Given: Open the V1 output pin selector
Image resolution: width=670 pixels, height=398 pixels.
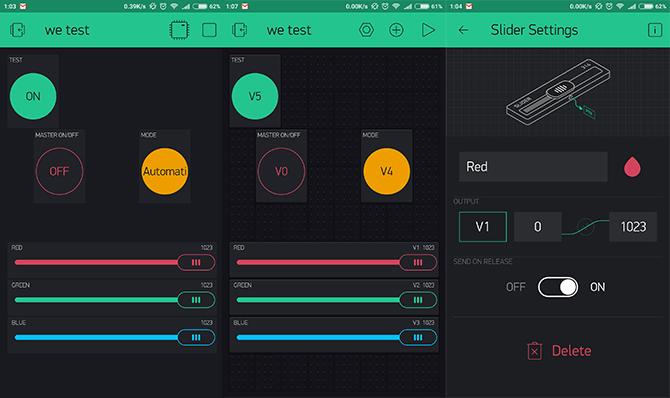Looking at the screenshot, I should click(x=483, y=227).
